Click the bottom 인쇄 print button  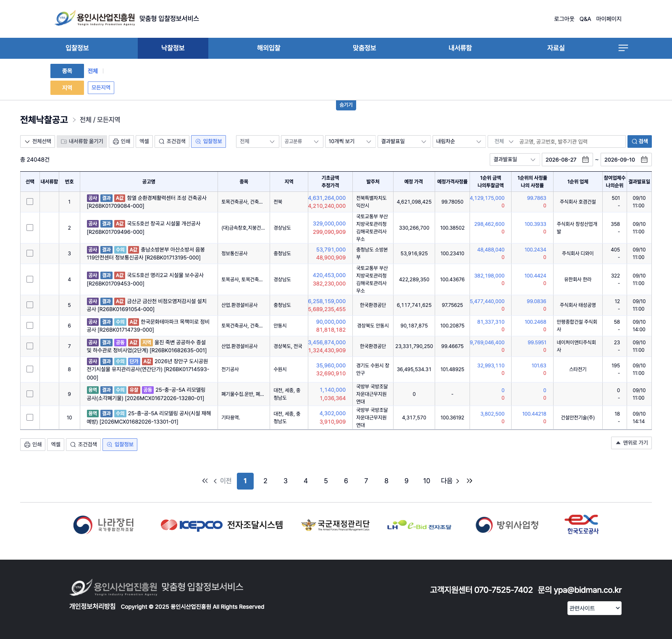coord(33,445)
